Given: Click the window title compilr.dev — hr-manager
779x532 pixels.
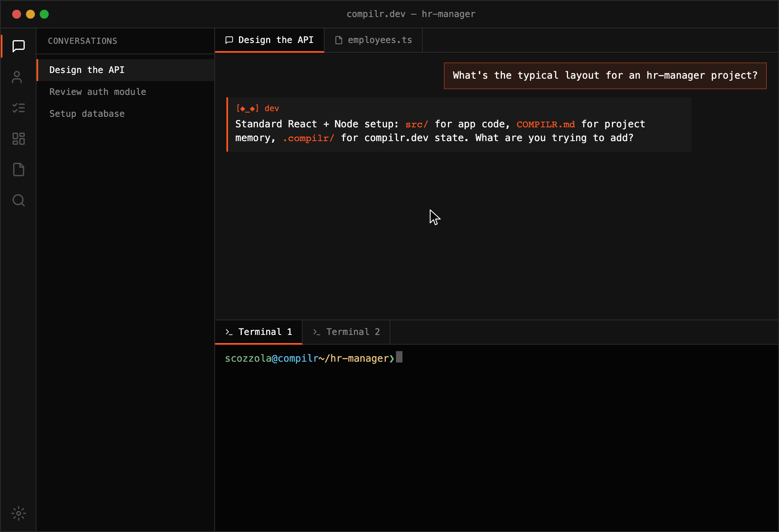Looking at the screenshot, I should pyautogui.click(x=411, y=14).
